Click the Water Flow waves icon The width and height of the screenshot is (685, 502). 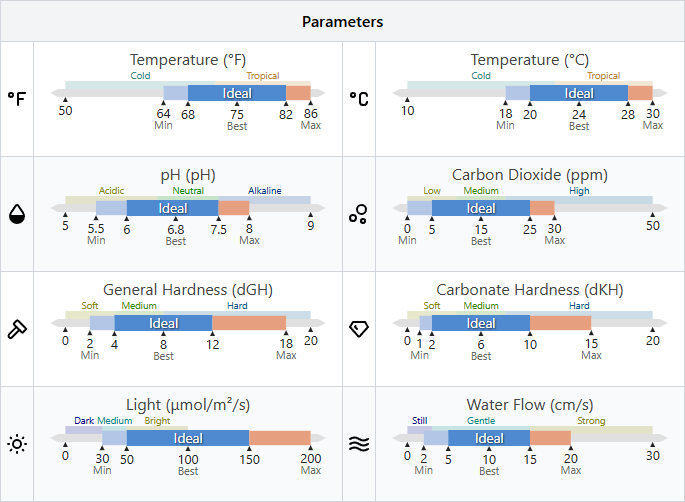pyautogui.click(x=358, y=443)
